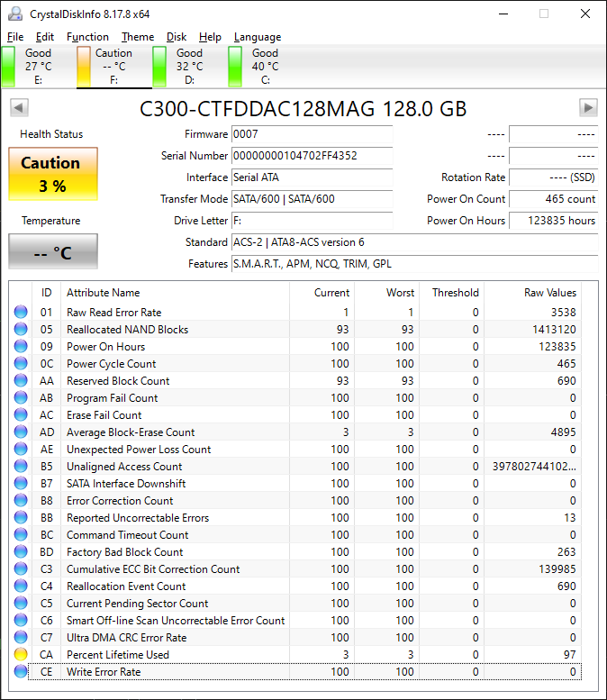Go to previous disk with left arrow
607x700 pixels.
(x=19, y=107)
